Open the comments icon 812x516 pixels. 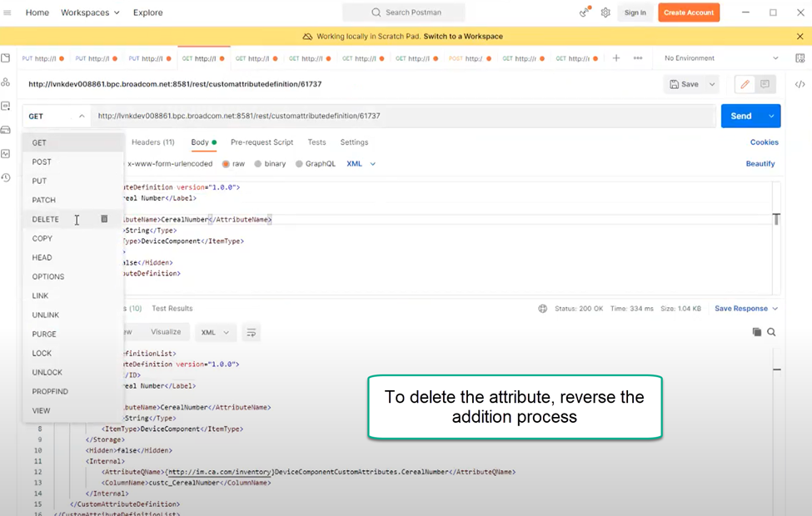coord(765,84)
